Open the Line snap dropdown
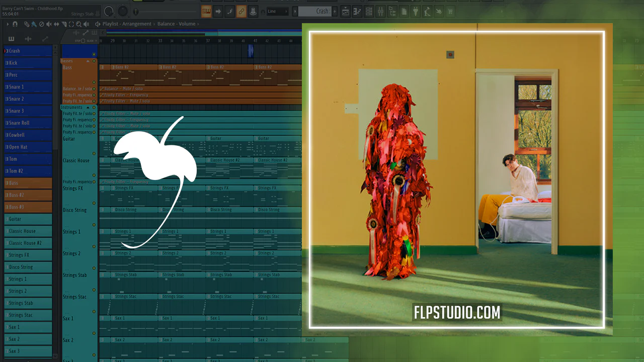 (x=278, y=11)
